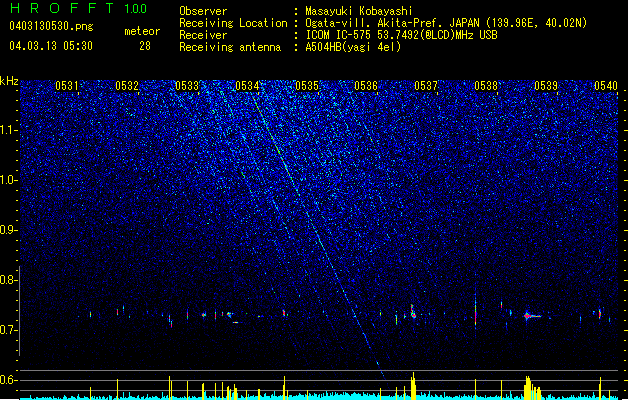Select the observer name Masayuki Kobayashi

tap(358, 11)
